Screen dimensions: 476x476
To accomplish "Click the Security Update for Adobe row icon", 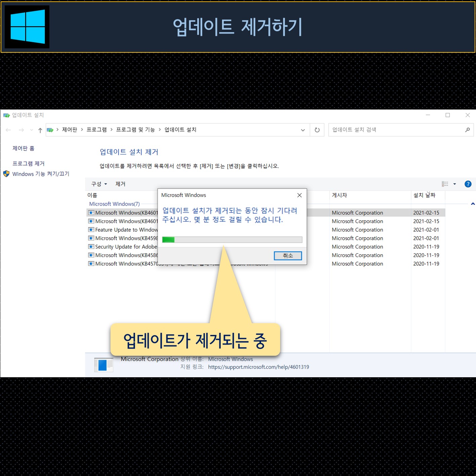I will click(91, 247).
